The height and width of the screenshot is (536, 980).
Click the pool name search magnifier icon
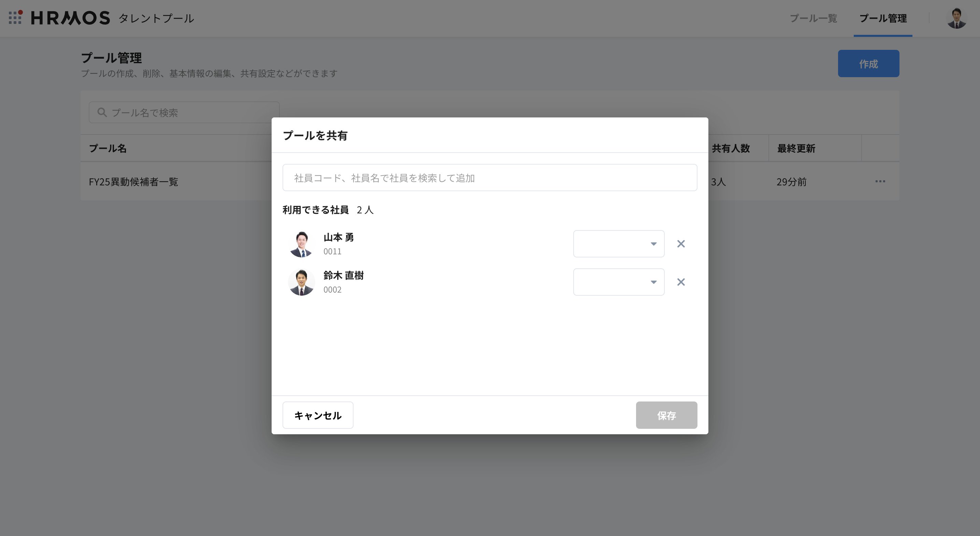pyautogui.click(x=102, y=112)
